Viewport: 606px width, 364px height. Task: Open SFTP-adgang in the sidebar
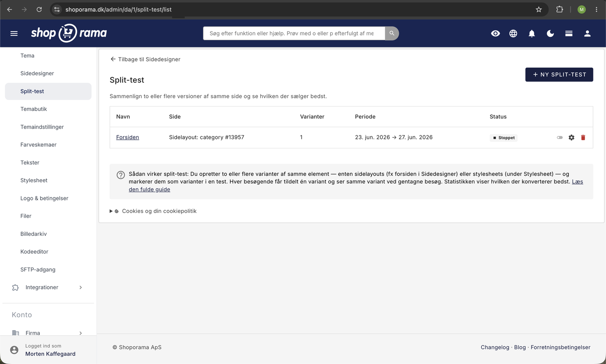38,269
